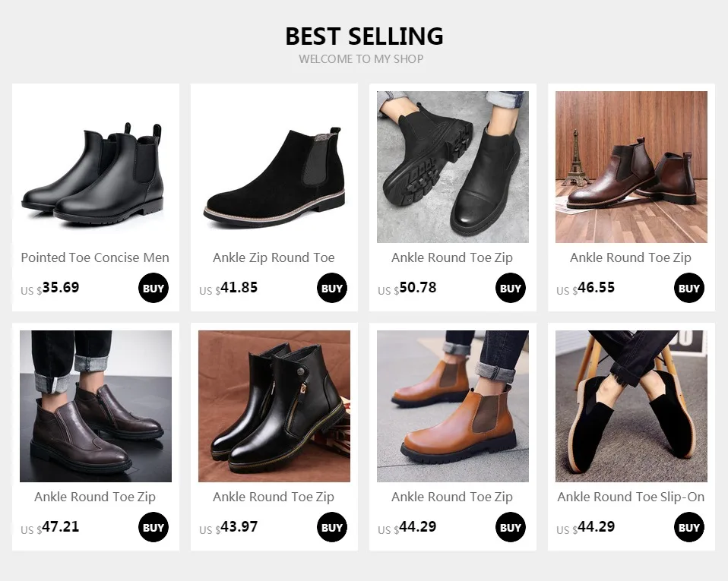
Task: Open the Pointed Toe Concise Men title link
Action: tap(95, 257)
